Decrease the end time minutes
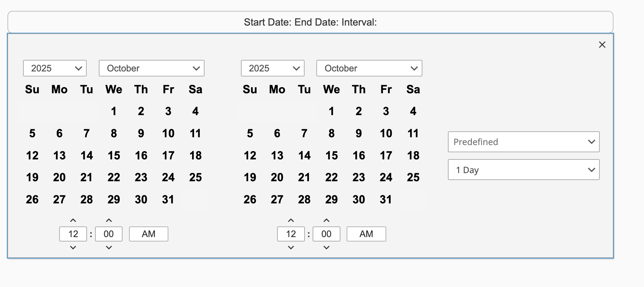Screen dimensions: 644x287 (x=326, y=248)
